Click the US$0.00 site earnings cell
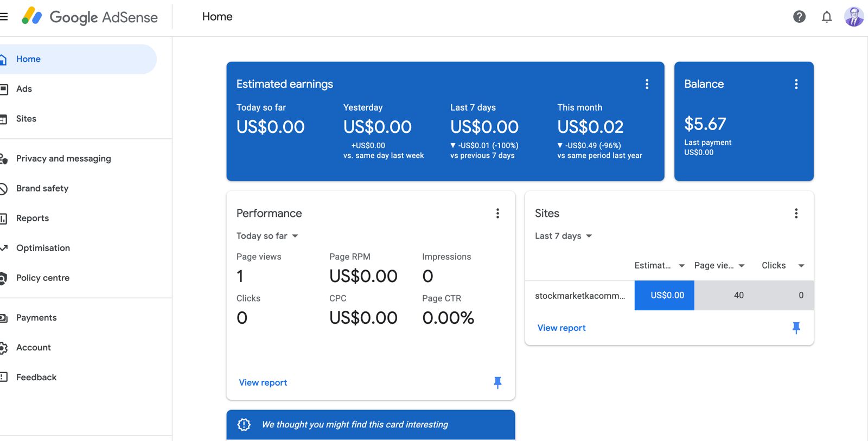The image size is (868, 441). pyautogui.click(x=665, y=296)
